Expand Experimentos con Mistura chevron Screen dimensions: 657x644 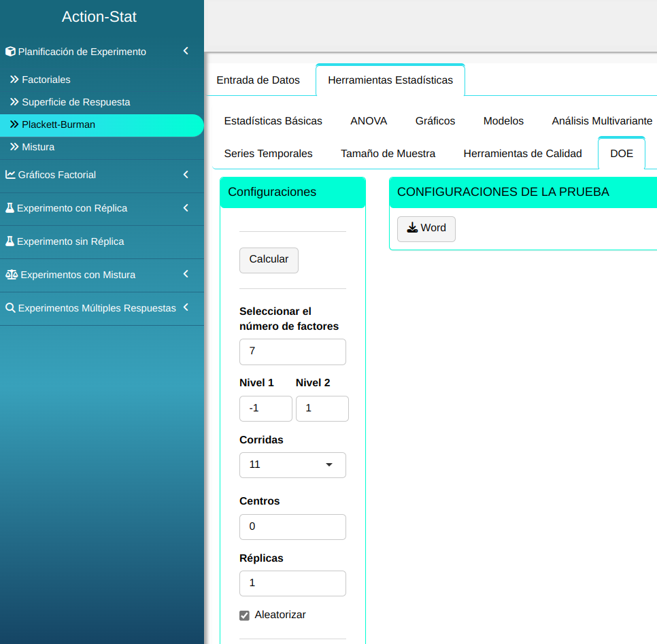(186, 274)
